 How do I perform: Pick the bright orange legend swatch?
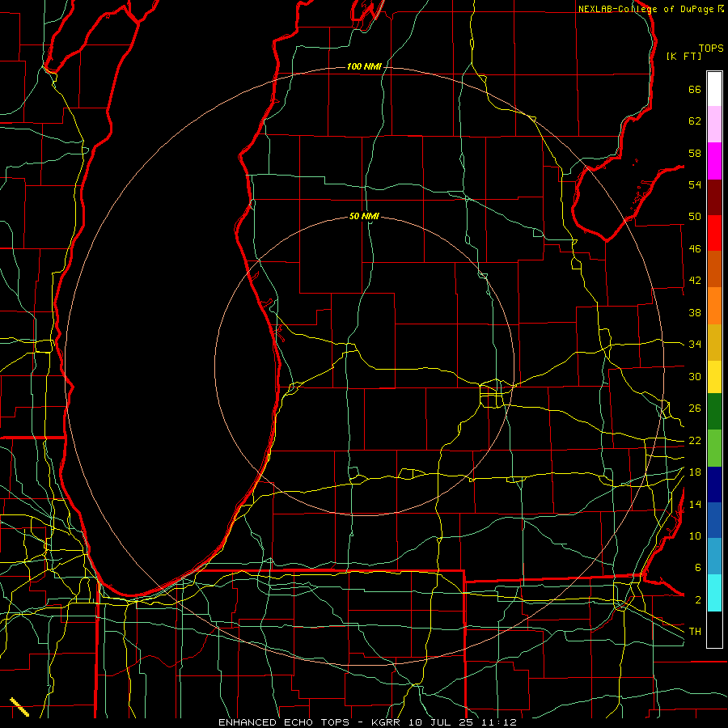click(714, 306)
